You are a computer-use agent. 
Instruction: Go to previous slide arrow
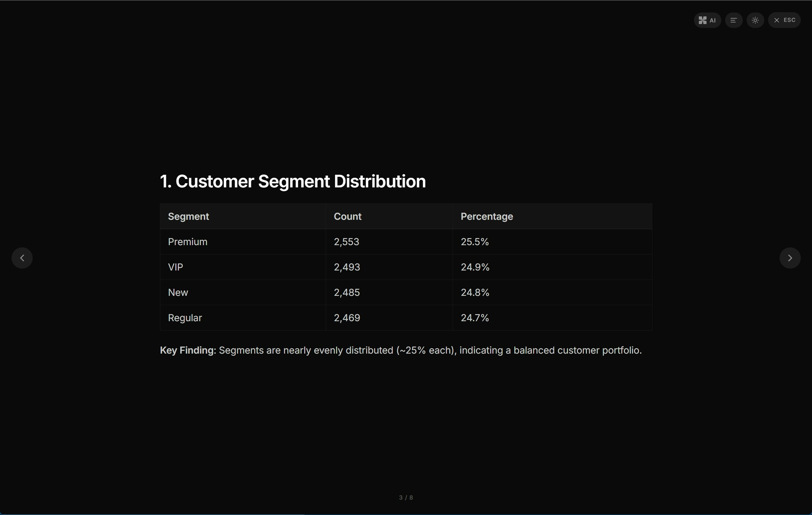click(22, 258)
